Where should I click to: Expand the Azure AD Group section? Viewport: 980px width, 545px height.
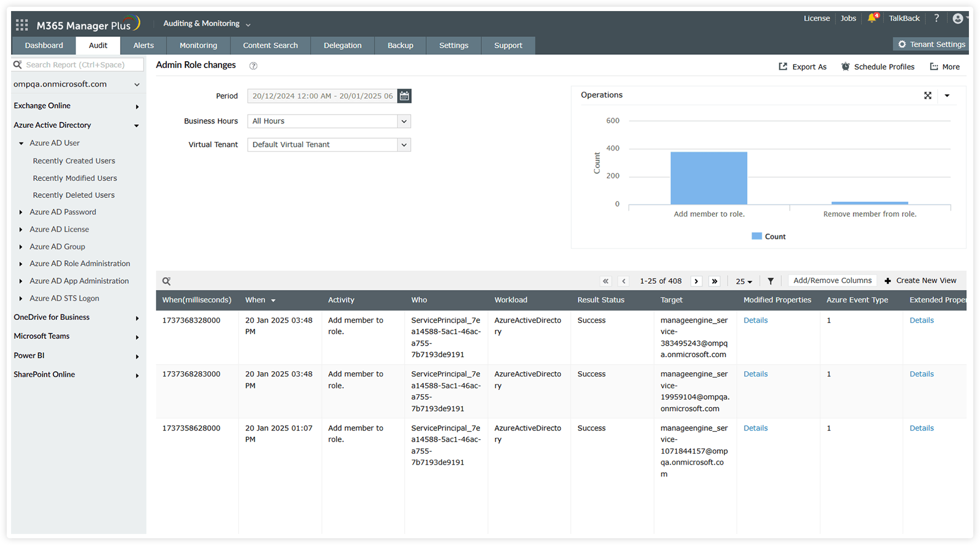point(57,246)
